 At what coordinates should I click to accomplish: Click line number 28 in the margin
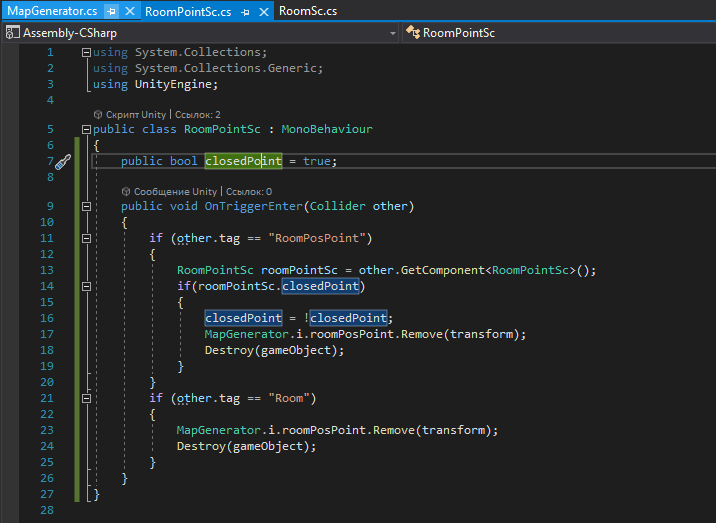click(47, 510)
